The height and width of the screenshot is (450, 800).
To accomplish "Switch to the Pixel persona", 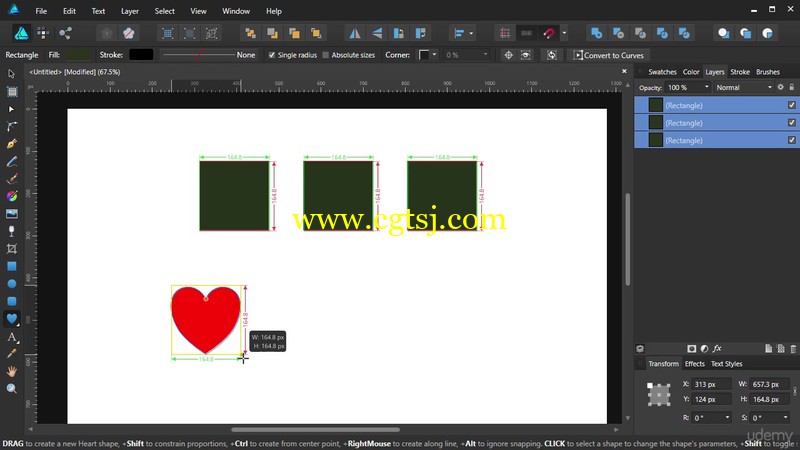I will (x=43, y=33).
